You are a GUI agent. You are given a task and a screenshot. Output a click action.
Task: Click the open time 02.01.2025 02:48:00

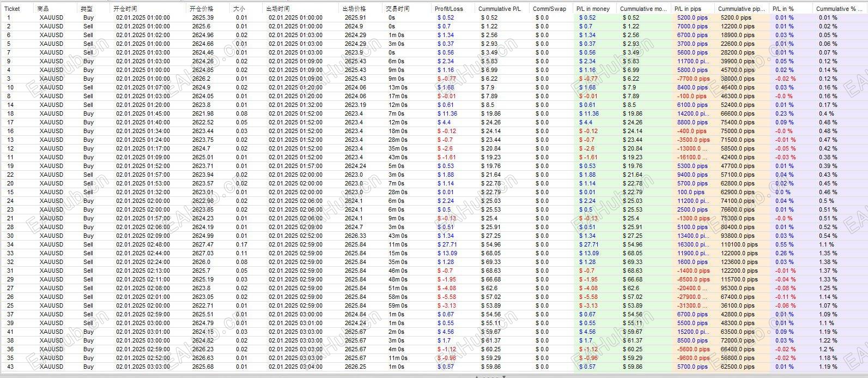(143, 244)
